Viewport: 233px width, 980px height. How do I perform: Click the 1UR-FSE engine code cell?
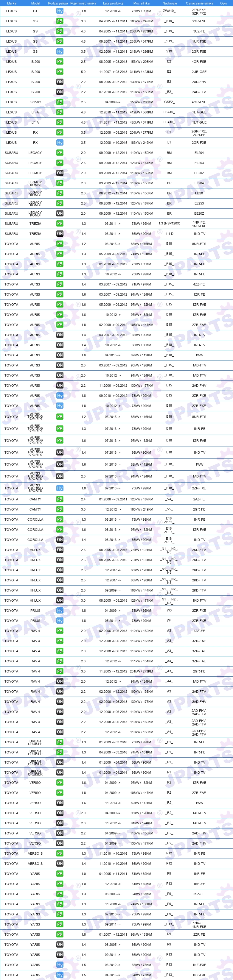pyautogui.click(x=199, y=41)
